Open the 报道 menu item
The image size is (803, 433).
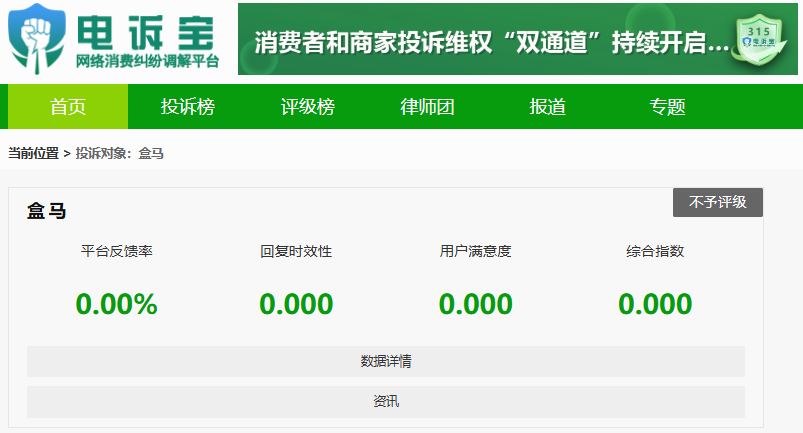(x=547, y=106)
